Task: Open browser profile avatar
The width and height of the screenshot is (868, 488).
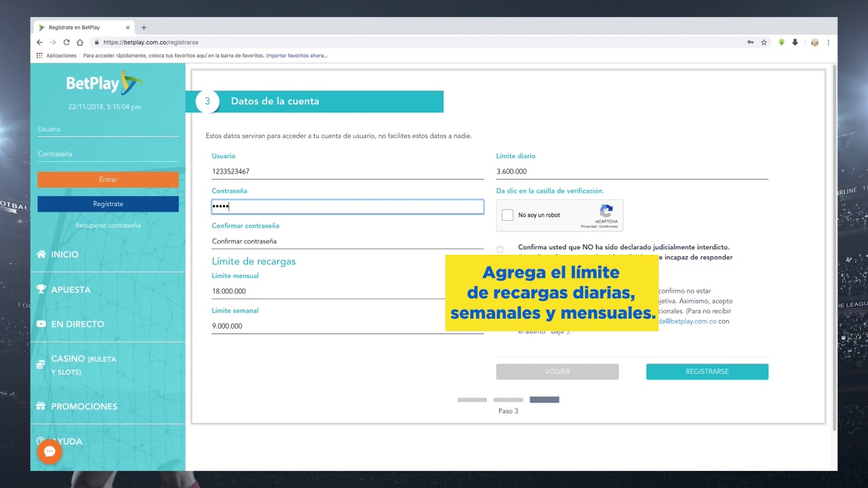Action: (x=814, y=42)
